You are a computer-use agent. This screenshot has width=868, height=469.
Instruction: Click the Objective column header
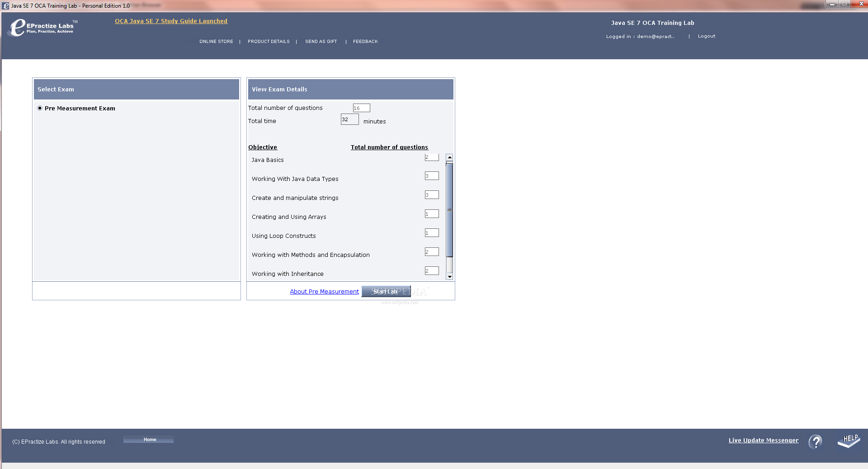pyautogui.click(x=263, y=147)
